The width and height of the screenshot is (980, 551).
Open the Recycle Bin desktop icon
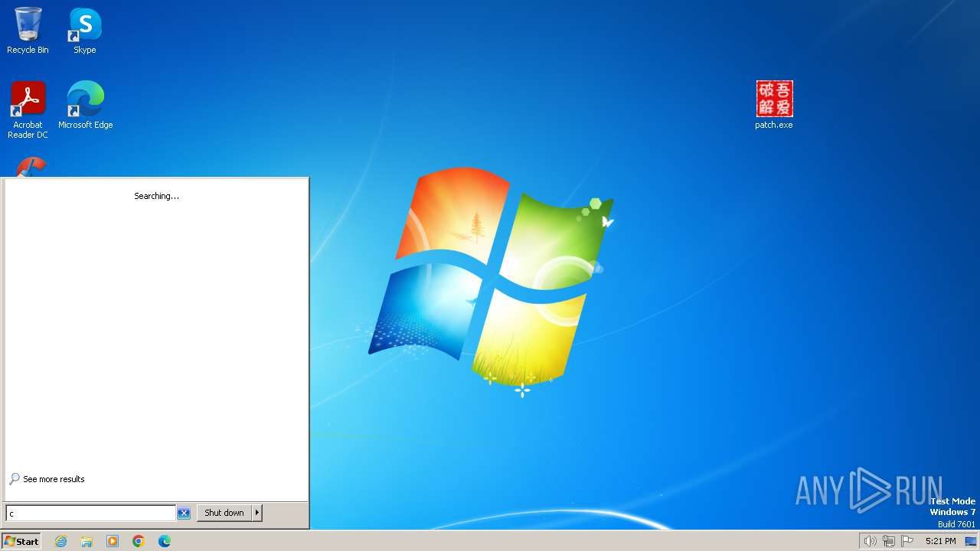click(x=28, y=31)
